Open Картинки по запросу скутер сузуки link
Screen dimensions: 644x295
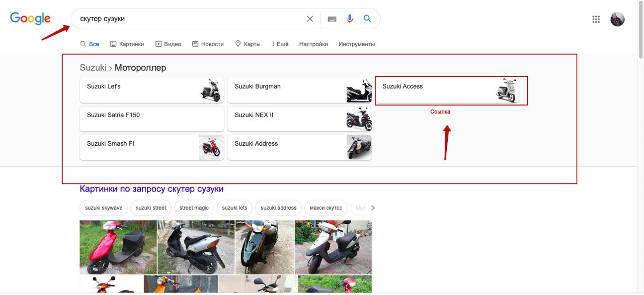151,189
